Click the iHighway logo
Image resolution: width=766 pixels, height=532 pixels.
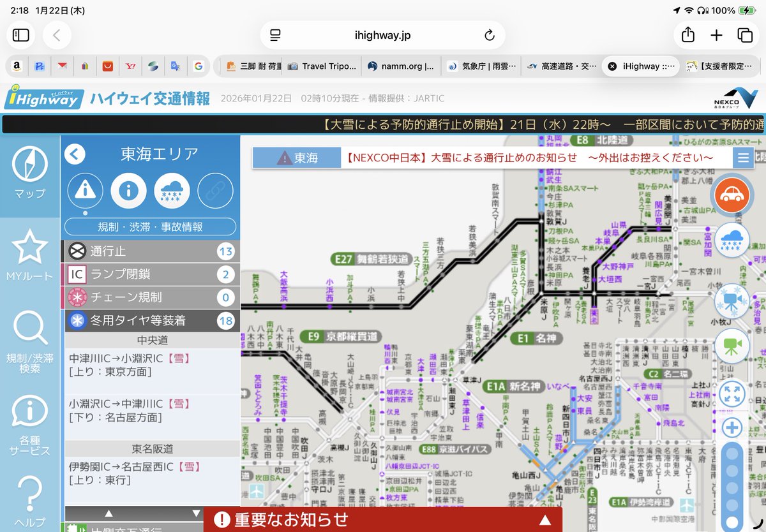[x=43, y=98]
